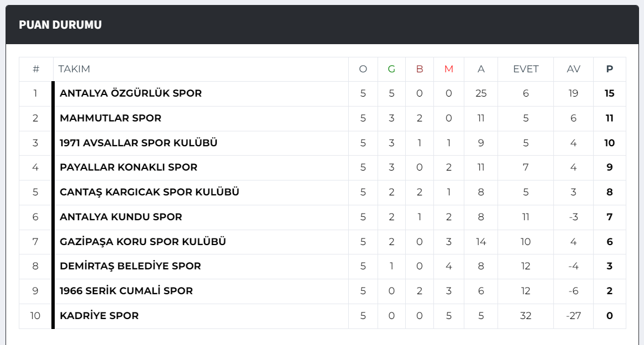
Task: Click the AV goal difference header
Action: point(573,69)
